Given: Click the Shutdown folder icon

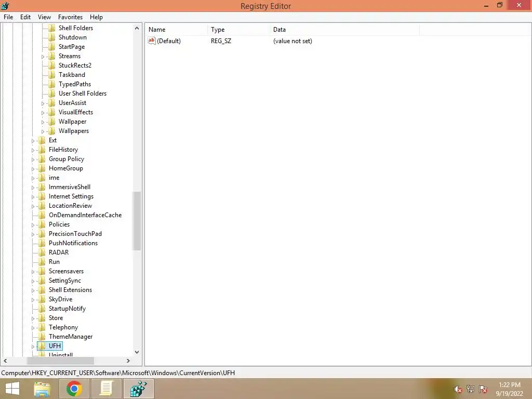Looking at the screenshot, I should (x=51, y=37).
